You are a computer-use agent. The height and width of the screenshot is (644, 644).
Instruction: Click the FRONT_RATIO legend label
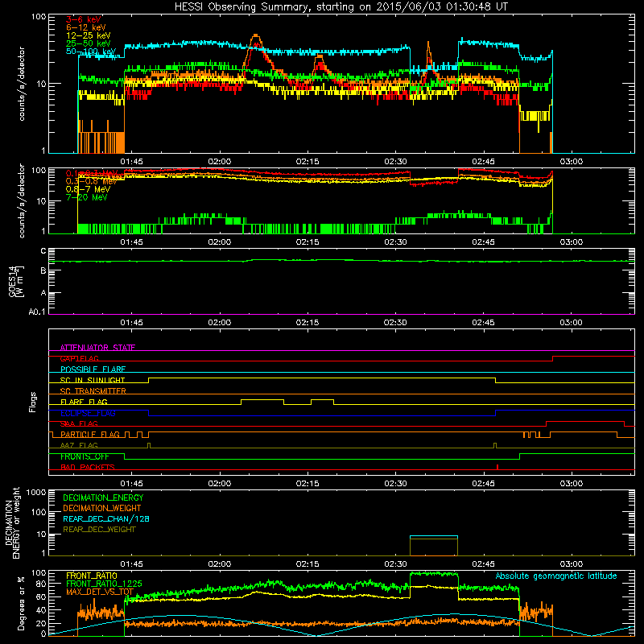(92, 576)
